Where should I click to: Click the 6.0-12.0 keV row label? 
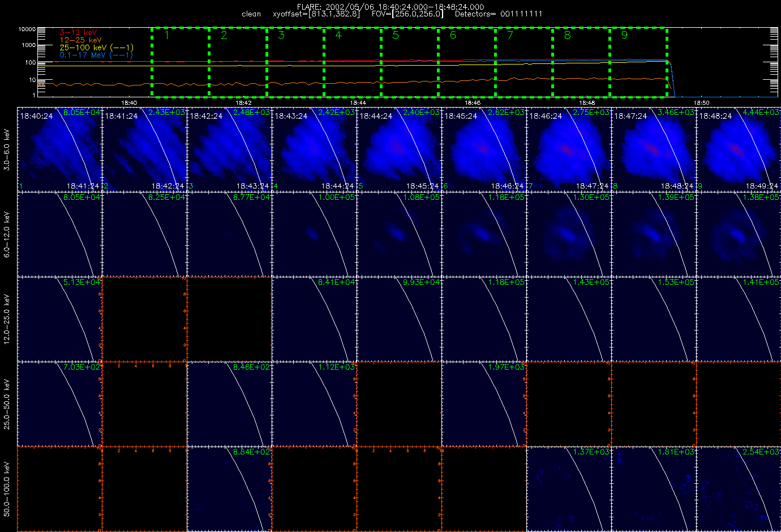[x=7, y=234]
